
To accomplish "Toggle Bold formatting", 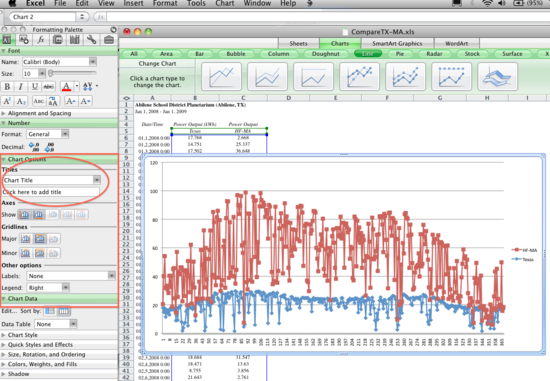I will point(7,86).
